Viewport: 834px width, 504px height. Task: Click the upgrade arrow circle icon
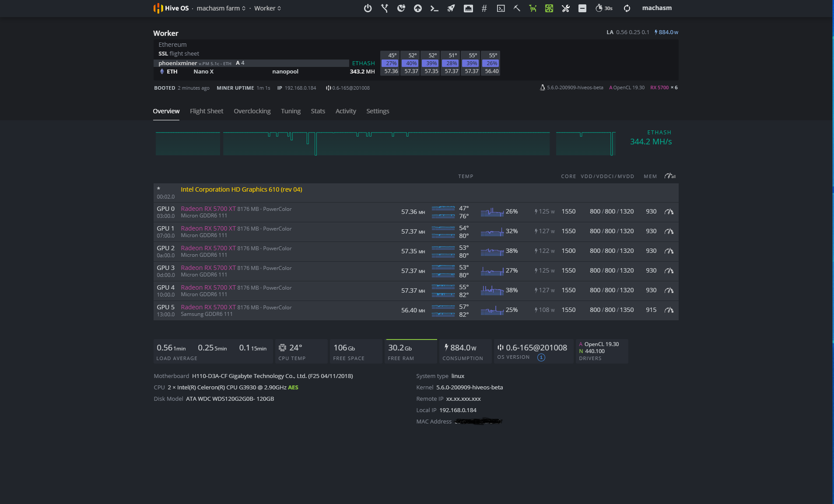pyautogui.click(x=417, y=8)
